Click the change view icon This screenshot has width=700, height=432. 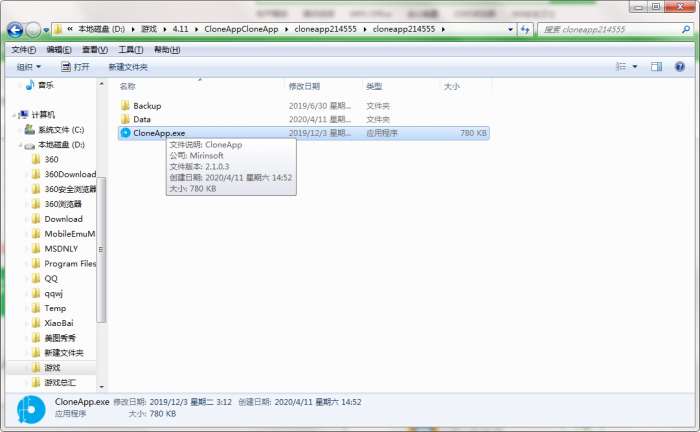(621, 66)
